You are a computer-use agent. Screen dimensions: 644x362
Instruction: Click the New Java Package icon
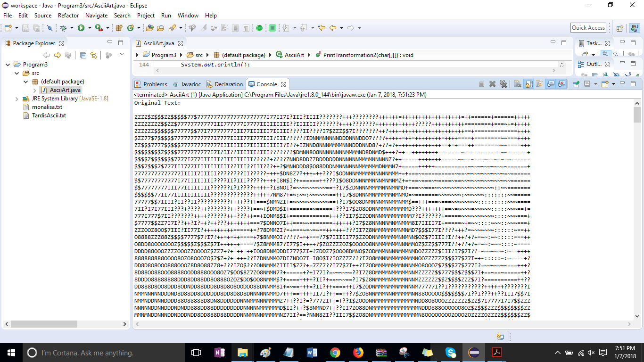(x=118, y=28)
